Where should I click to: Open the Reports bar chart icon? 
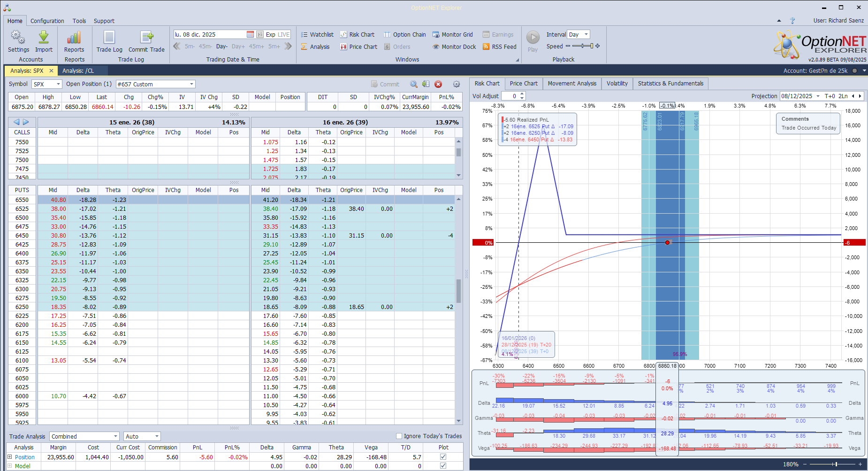74,41
